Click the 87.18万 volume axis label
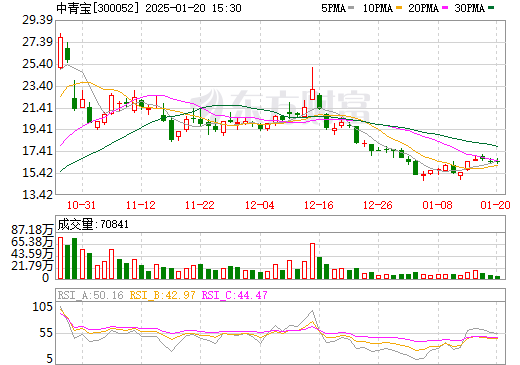520x365 pixels. 32,229
